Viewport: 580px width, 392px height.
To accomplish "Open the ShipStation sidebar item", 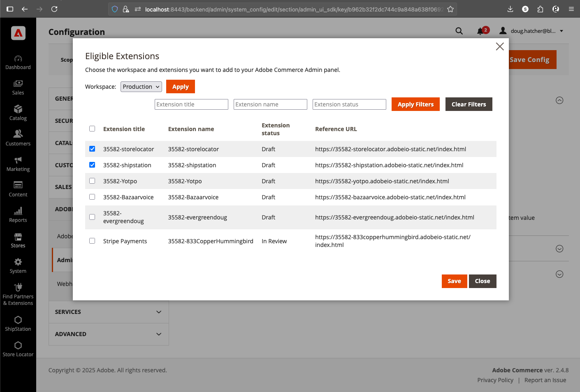I will tap(18, 324).
